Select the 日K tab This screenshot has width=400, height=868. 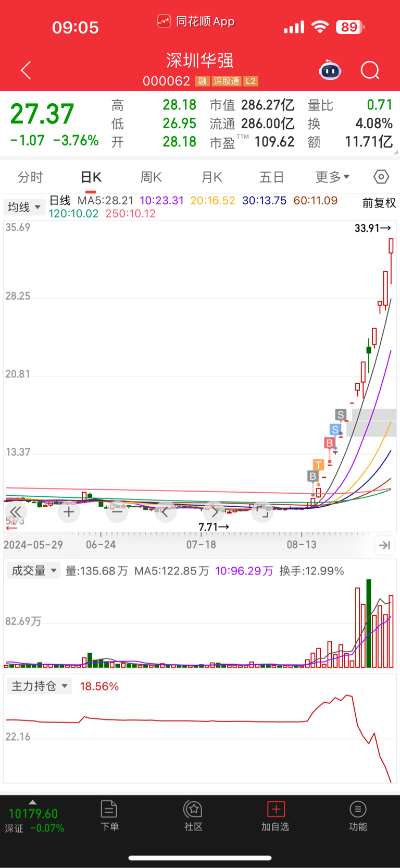tap(91, 177)
